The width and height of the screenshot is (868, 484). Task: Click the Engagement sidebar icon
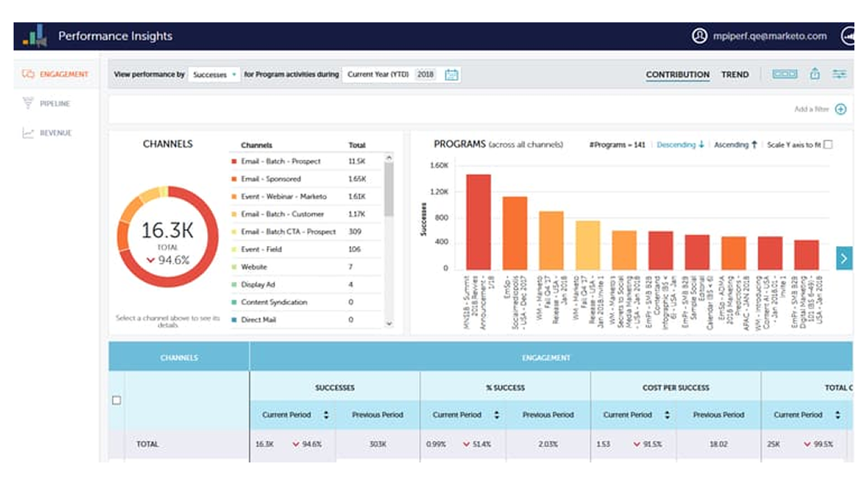pyautogui.click(x=28, y=74)
